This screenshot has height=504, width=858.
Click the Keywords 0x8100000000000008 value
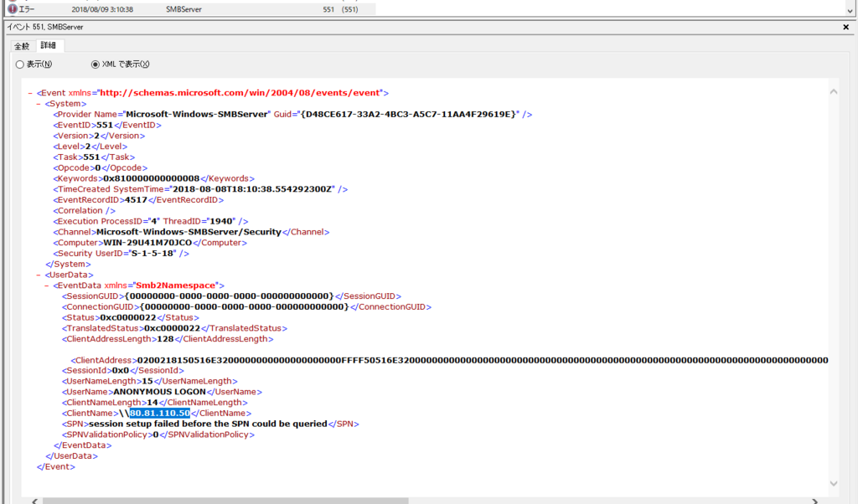click(x=152, y=178)
